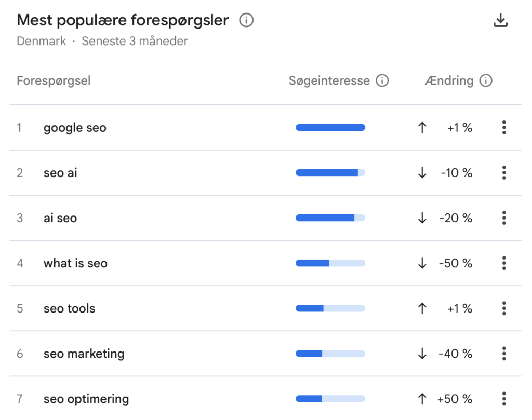
Task: Open three-dot menu for ai seo row
Action: click(504, 218)
